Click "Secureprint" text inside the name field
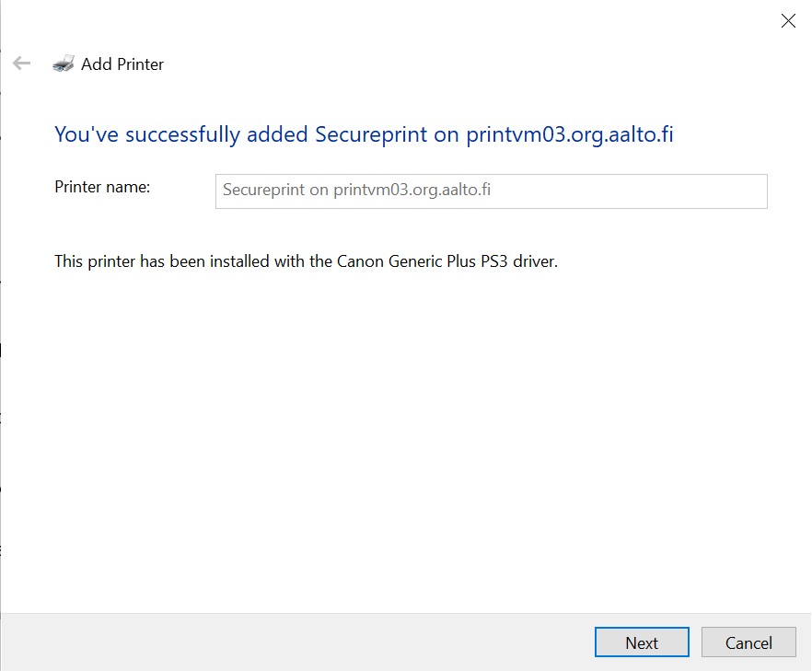 (263, 190)
